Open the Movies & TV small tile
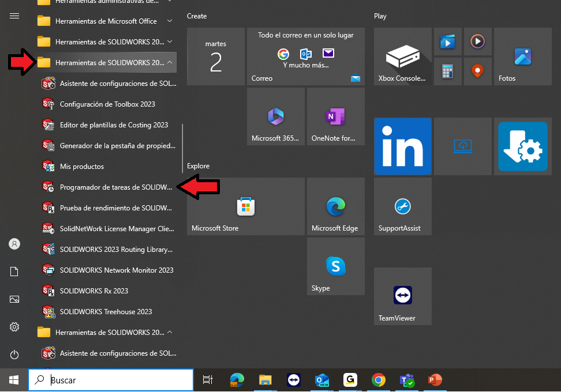Screen dimensions: 561x392 click(x=447, y=42)
